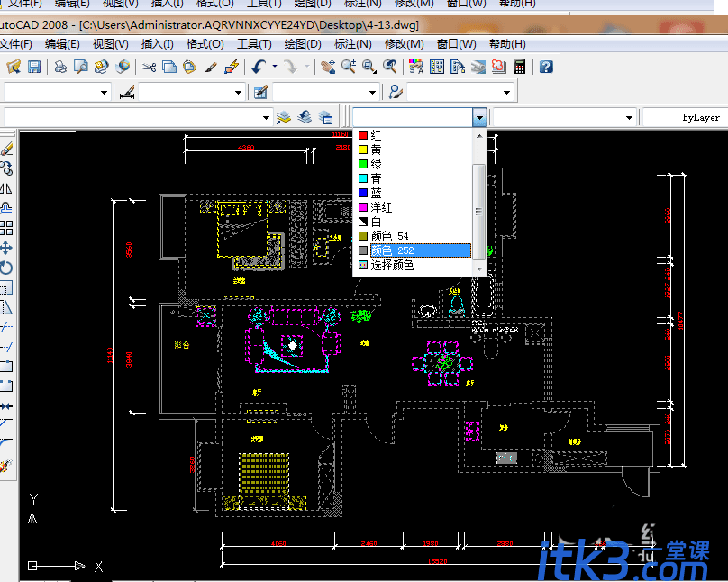The width and height of the screenshot is (728, 582).
Task: Select the Erase tool in Modify toolbar
Action: pyautogui.click(x=6, y=149)
